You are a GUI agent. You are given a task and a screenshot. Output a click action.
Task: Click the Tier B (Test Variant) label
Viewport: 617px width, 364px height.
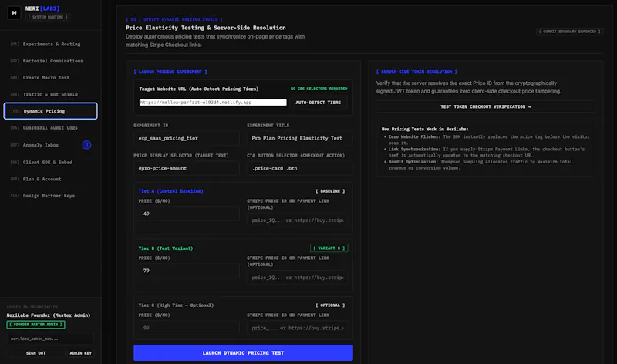(x=166, y=248)
